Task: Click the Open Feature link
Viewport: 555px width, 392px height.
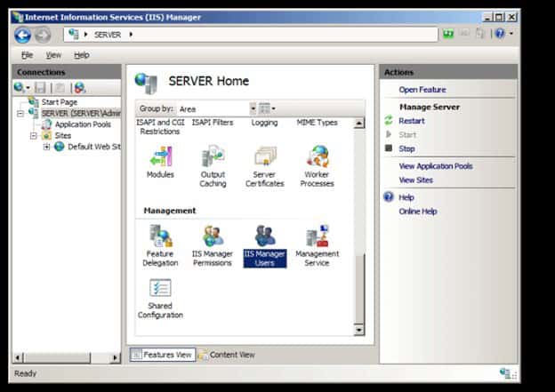Action: [422, 90]
